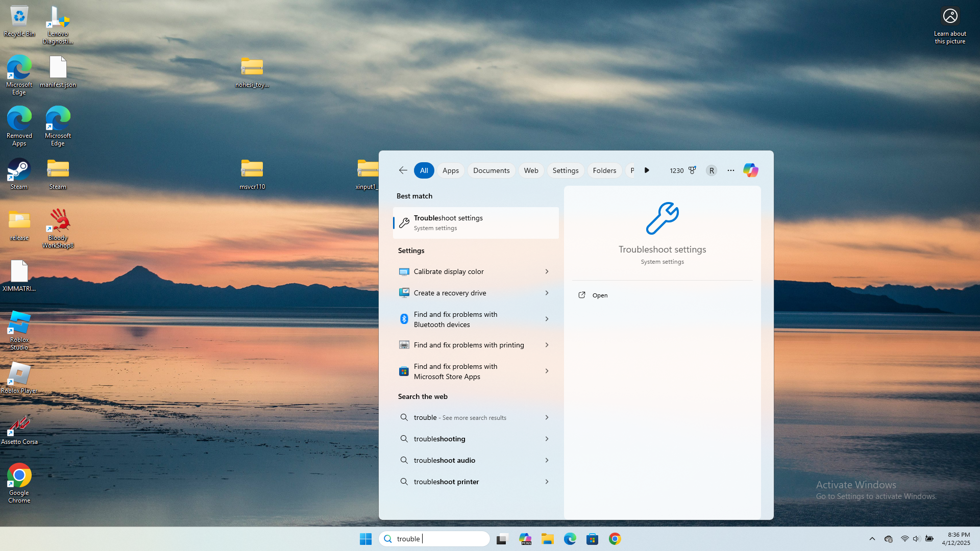Switch to the Folders filter tab

[x=604, y=170]
